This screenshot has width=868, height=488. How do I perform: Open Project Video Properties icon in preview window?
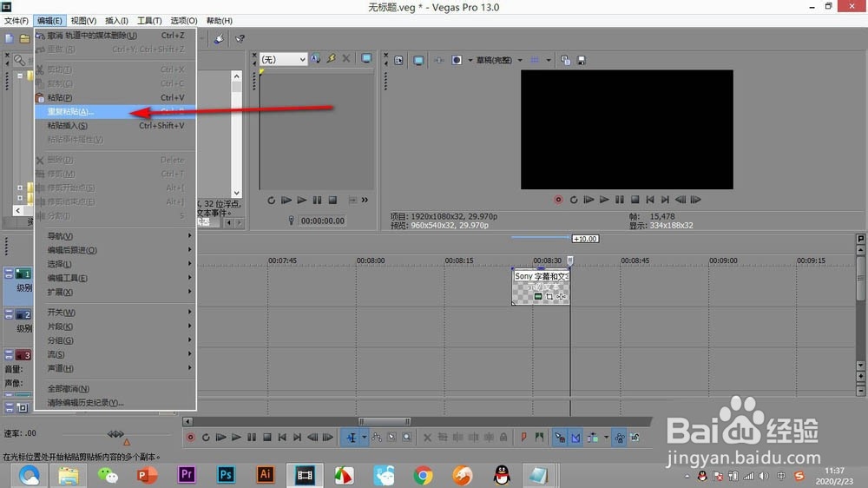click(398, 60)
